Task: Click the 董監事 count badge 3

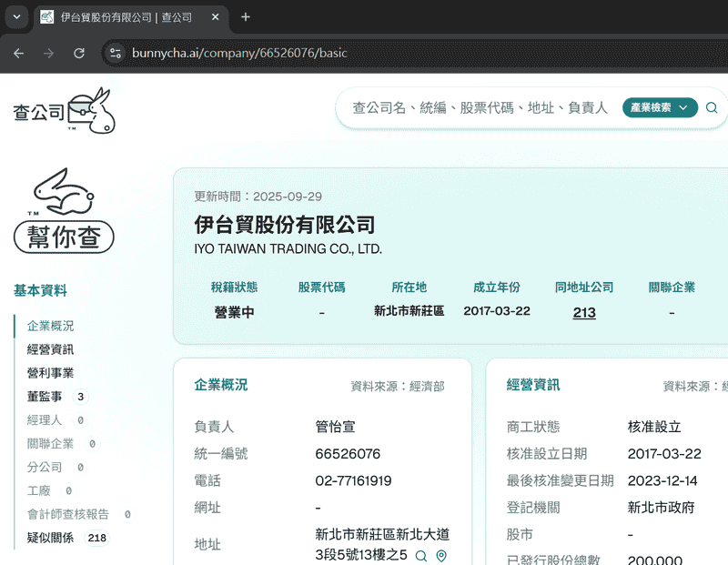Action: pos(81,397)
